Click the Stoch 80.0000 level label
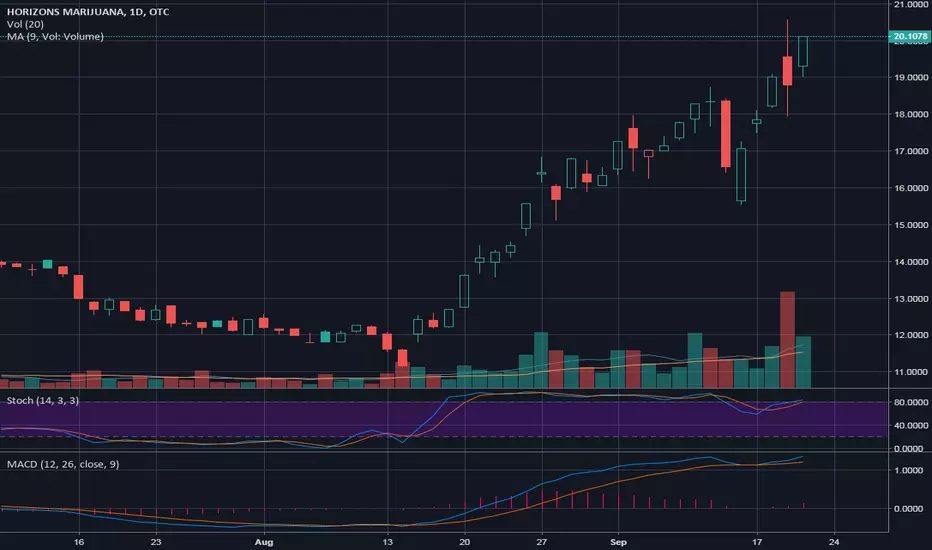 pyautogui.click(x=911, y=403)
